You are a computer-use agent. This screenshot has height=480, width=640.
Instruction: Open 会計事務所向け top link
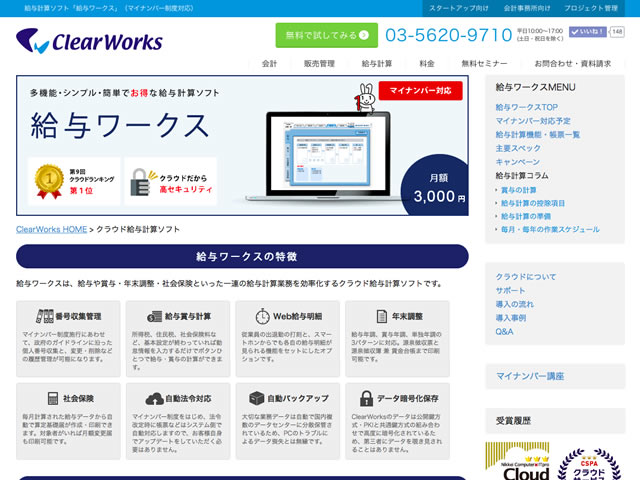point(527,8)
